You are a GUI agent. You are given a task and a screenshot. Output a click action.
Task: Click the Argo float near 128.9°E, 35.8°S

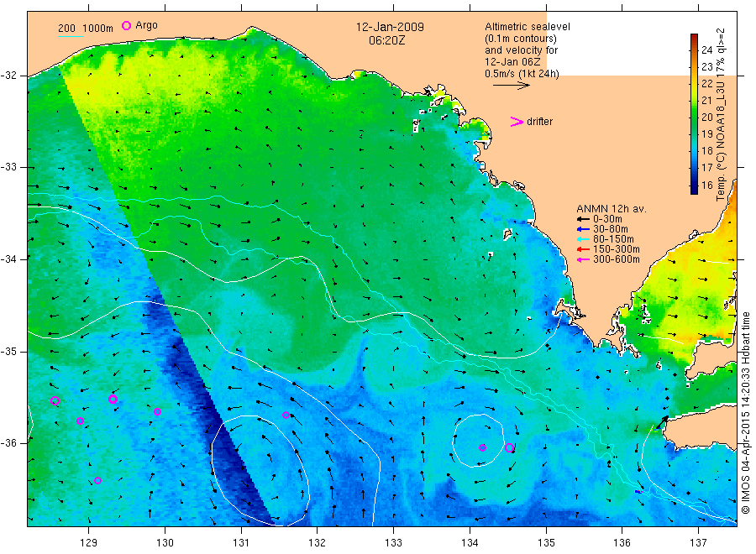pos(80,421)
